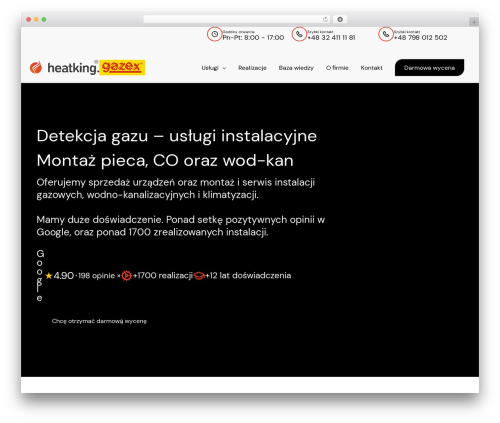
Task: Click the green maximize window button
Action: click(44, 20)
